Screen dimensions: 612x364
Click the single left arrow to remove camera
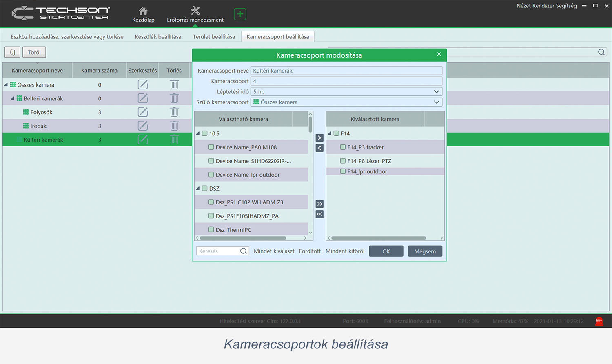(x=319, y=148)
